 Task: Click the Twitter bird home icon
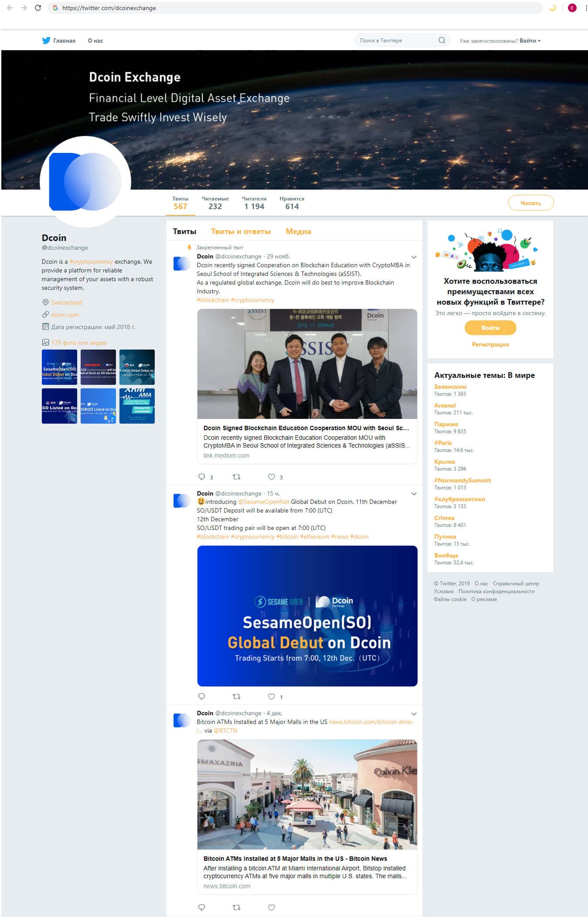click(46, 41)
